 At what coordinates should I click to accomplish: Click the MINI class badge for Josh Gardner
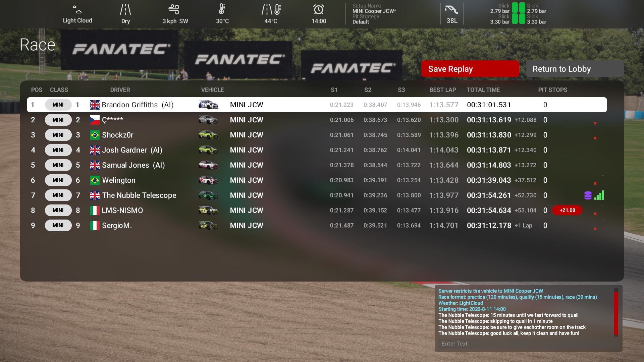coord(58,150)
